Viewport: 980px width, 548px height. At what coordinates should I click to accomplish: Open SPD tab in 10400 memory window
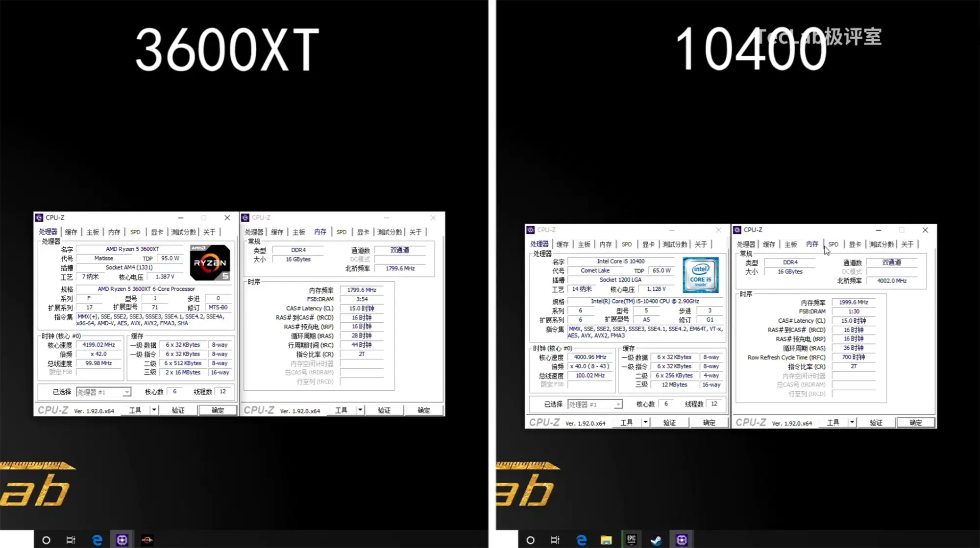tap(833, 244)
